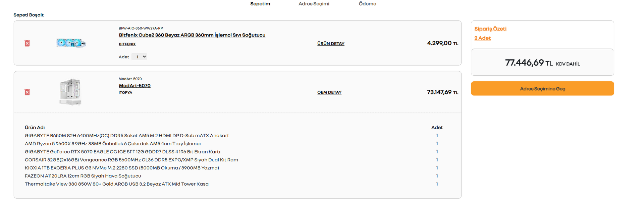Select the Ödeme step tab
Image resolution: width=644 pixels, height=211 pixels.
[x=367, y=4]
